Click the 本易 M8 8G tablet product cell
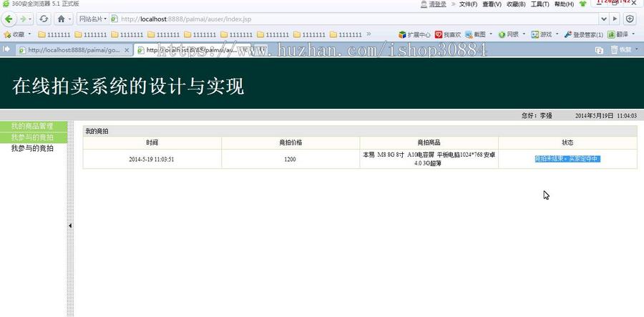The width and height of the screenshot is (644, 317). [429, 159]
